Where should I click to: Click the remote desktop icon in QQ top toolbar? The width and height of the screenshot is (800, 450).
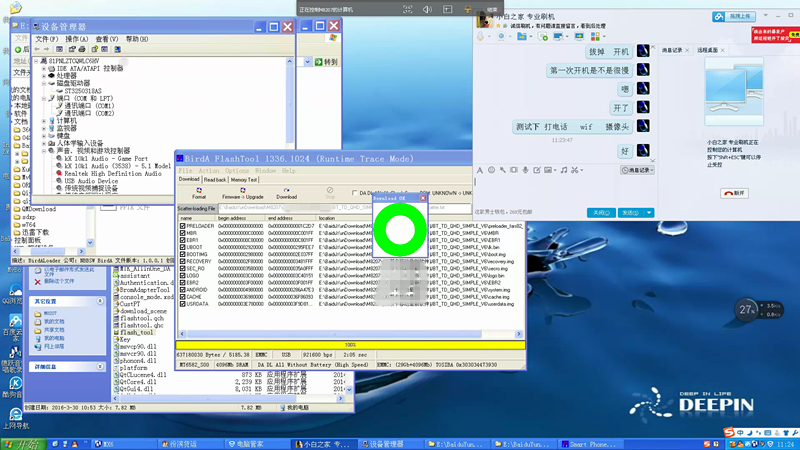coord(558,36)
